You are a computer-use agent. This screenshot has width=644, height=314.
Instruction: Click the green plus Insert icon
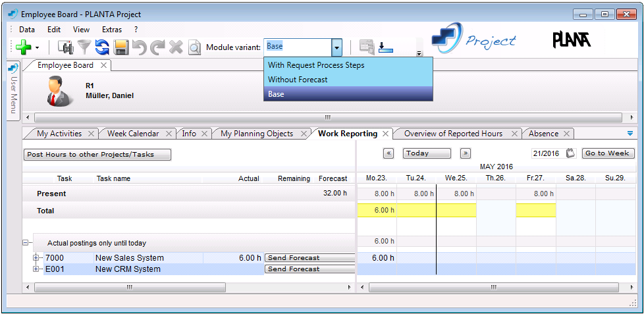tap(24, 47)
